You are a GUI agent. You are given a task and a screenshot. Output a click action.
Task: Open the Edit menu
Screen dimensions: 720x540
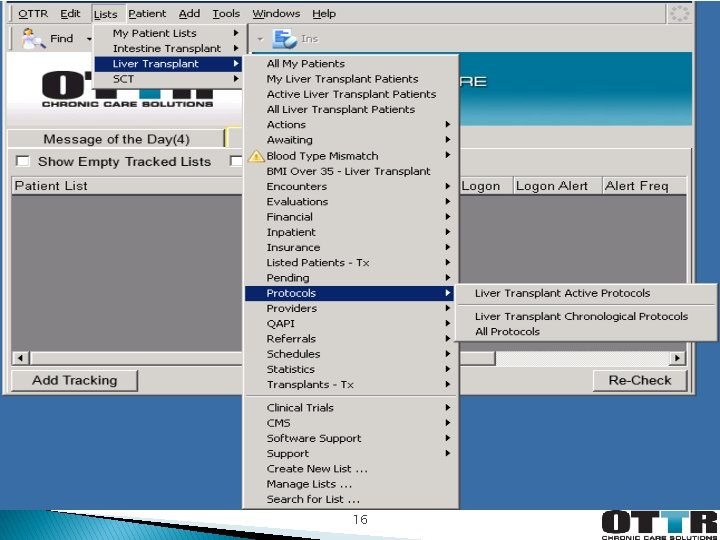(70, 14)
